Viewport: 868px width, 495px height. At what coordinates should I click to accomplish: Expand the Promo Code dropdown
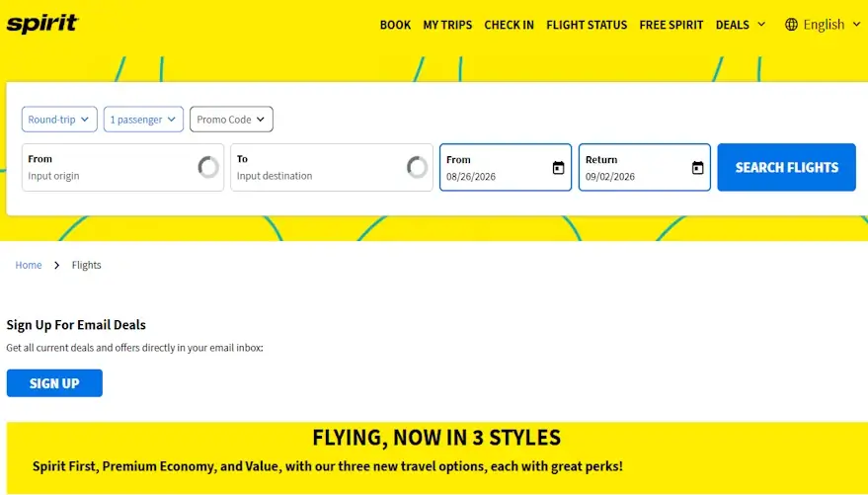click(x=231, y=119)
